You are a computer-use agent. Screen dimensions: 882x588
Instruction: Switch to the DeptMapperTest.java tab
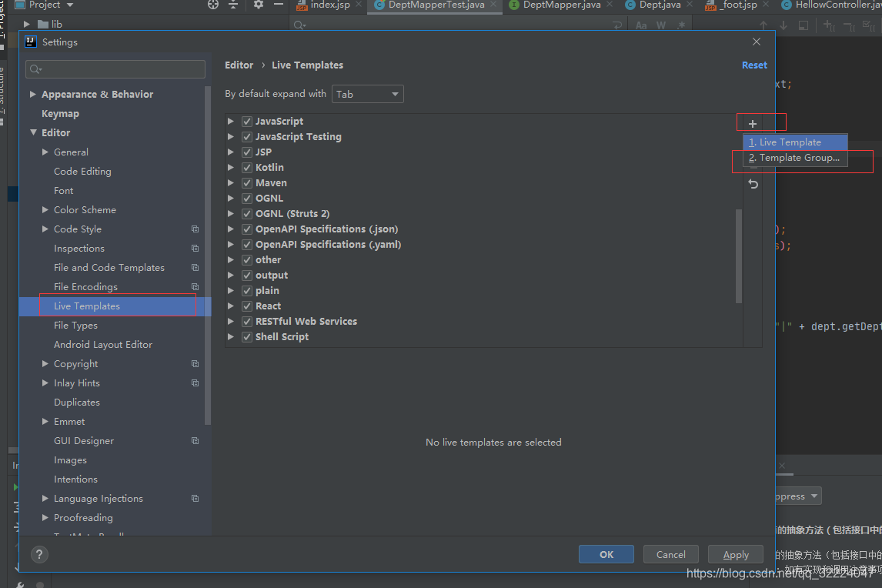436,5
